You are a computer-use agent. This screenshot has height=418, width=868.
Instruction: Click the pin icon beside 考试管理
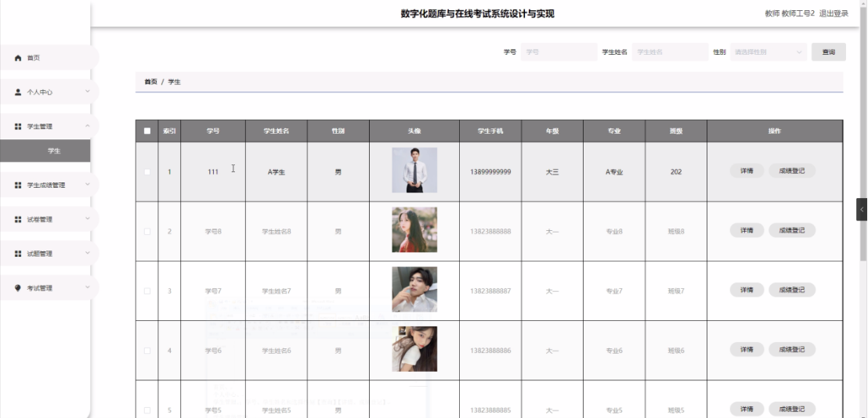(18, 288)
